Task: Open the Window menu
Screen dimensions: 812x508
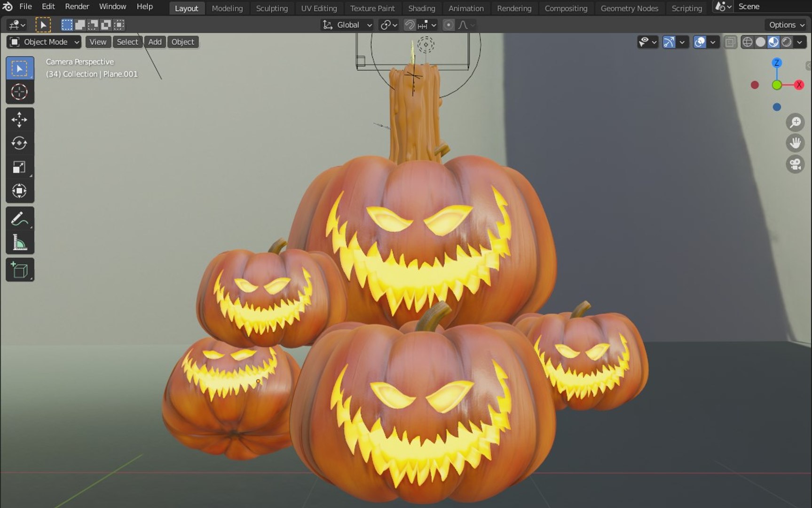Action: click(x=112, y=7)
